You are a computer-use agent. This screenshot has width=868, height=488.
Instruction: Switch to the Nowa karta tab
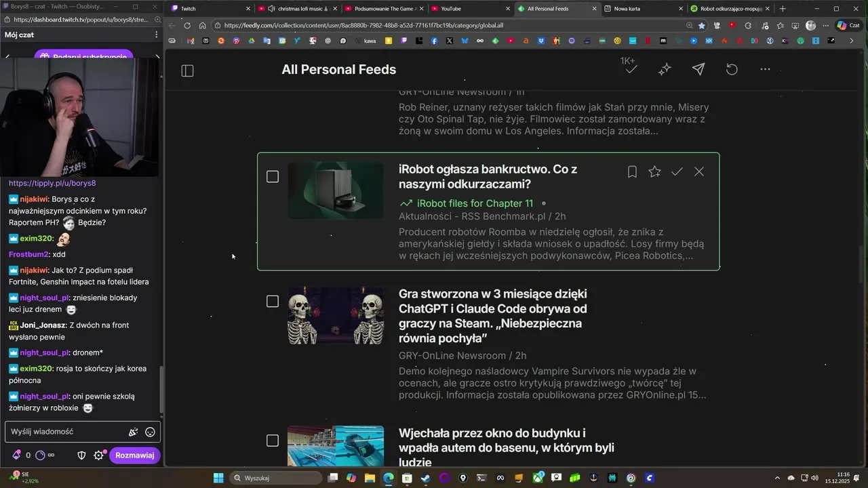[642, 9]
